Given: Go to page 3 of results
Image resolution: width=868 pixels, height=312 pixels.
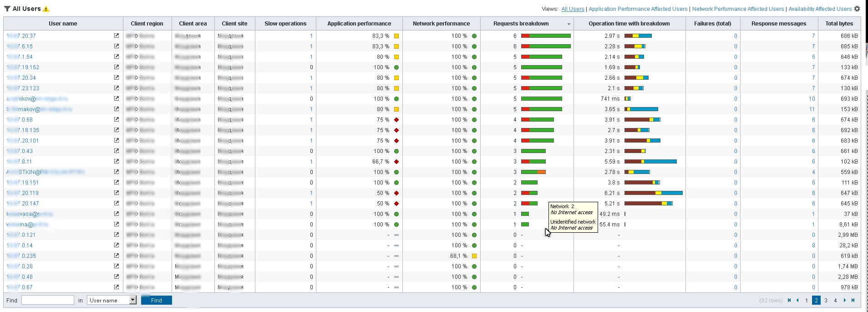Looking at the screenshot, I should (x=826, y=300).
